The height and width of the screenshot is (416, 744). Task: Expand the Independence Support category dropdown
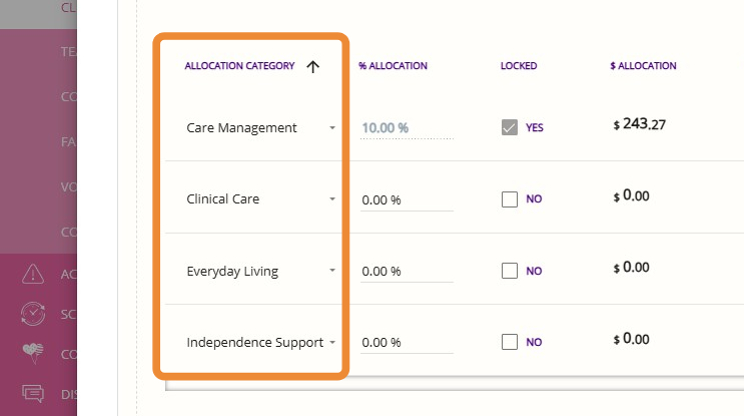[332, 342]
